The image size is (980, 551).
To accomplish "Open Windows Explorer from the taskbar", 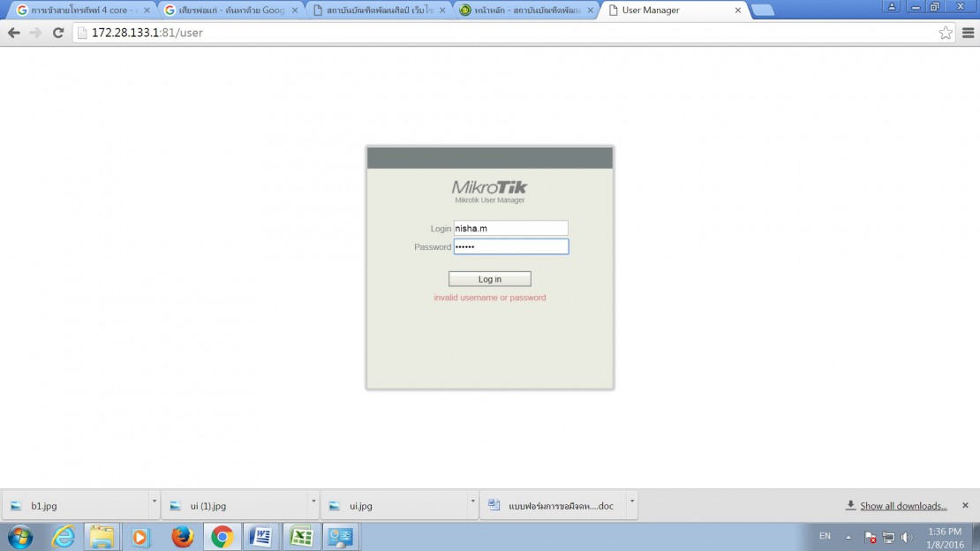I will coord(102,537).
